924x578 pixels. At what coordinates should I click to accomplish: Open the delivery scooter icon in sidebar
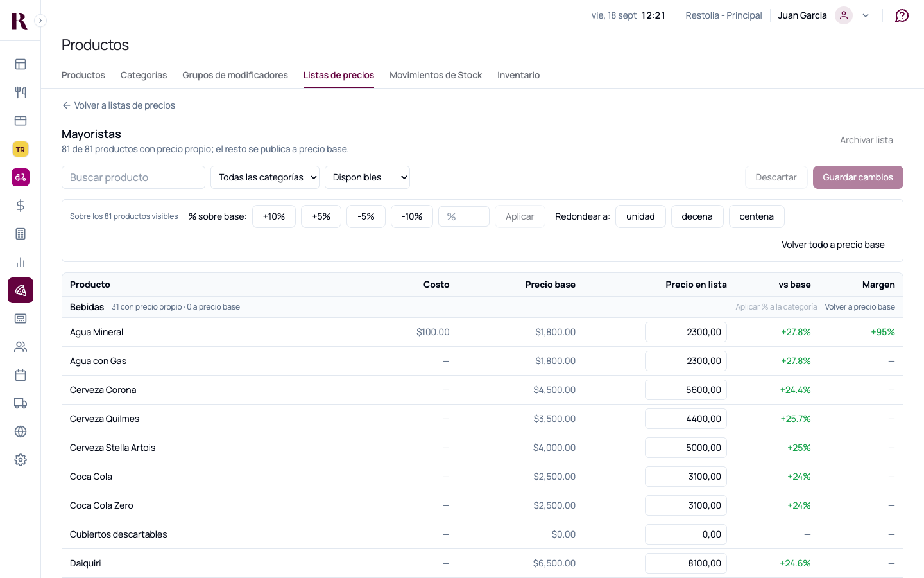point(21,177)
